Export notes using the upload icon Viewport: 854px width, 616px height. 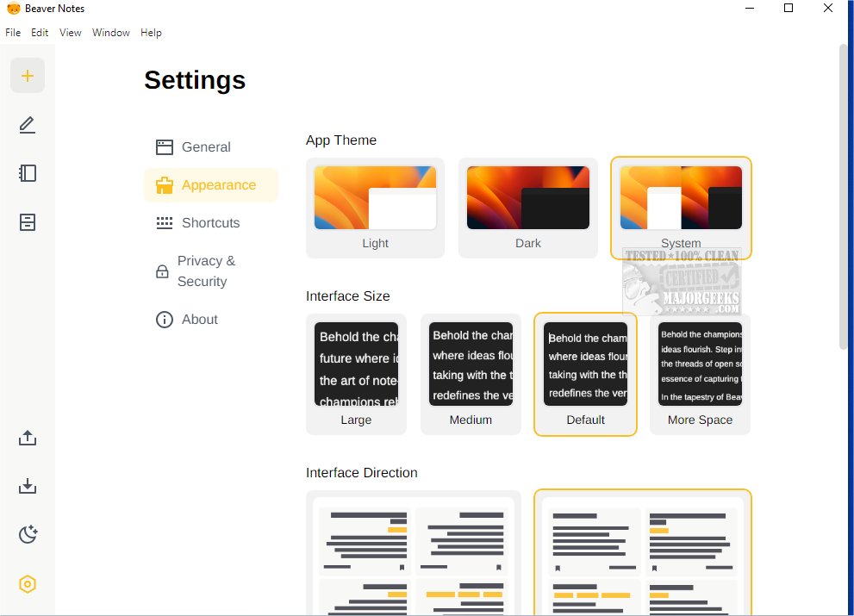click(27, 438)
